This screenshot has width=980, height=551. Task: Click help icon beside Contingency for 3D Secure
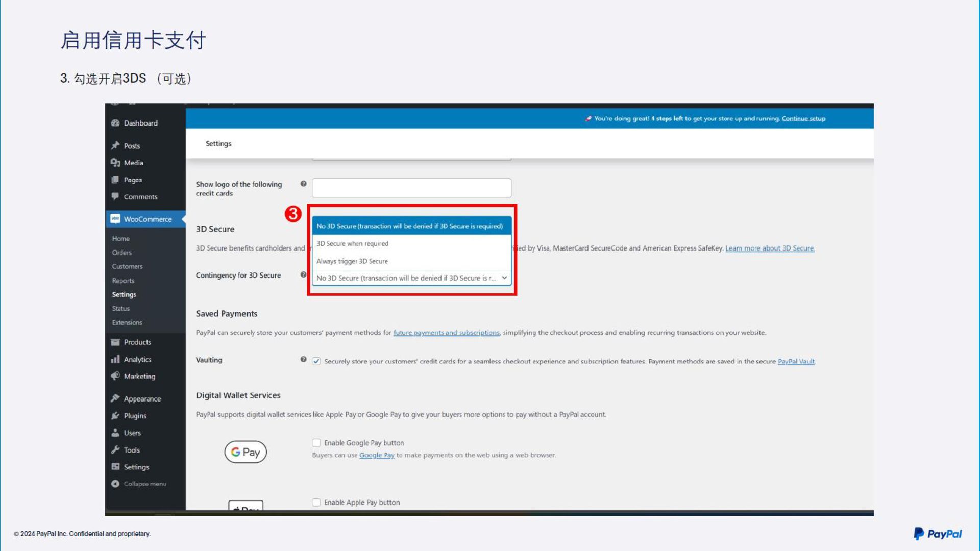coord(303,274)
